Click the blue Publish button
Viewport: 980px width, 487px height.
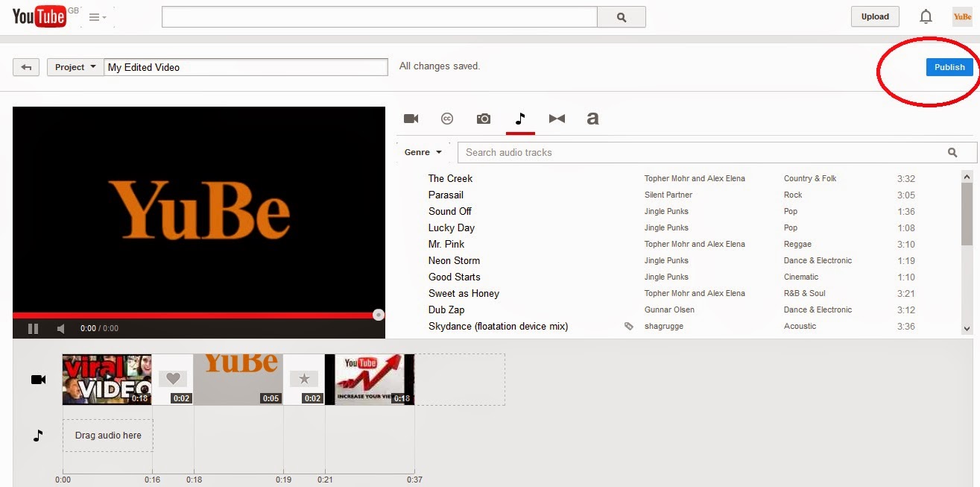point(949,67)
